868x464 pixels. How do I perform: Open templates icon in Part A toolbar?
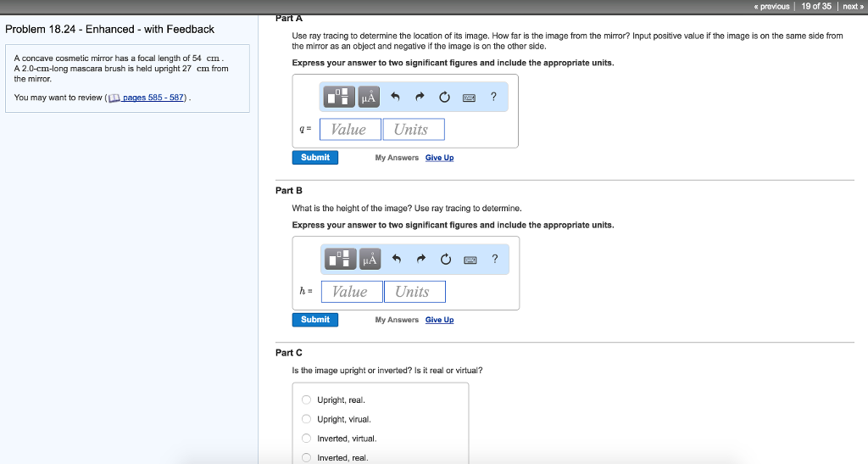(x=339, y=97)
